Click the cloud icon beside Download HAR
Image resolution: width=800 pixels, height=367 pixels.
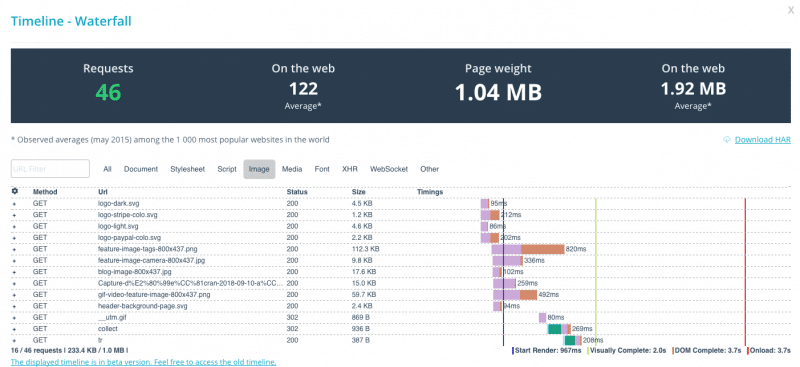point(727,140)
